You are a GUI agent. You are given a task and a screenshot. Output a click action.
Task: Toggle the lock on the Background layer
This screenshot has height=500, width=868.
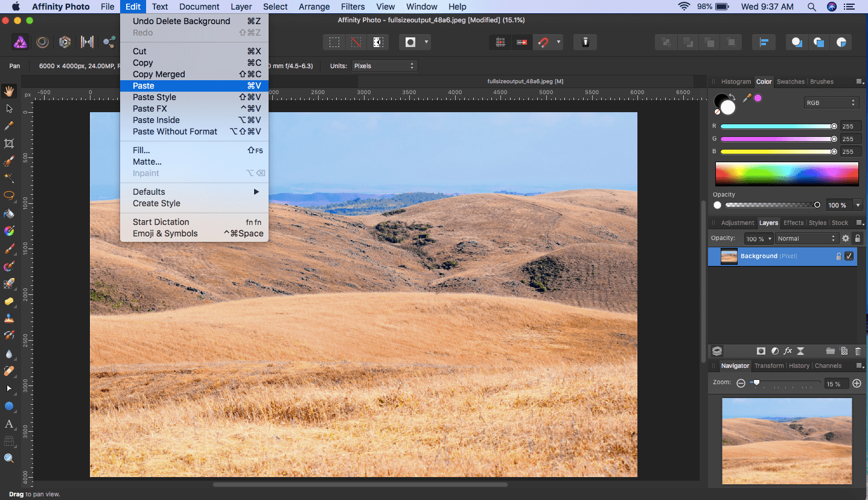(x=838, y=256)
